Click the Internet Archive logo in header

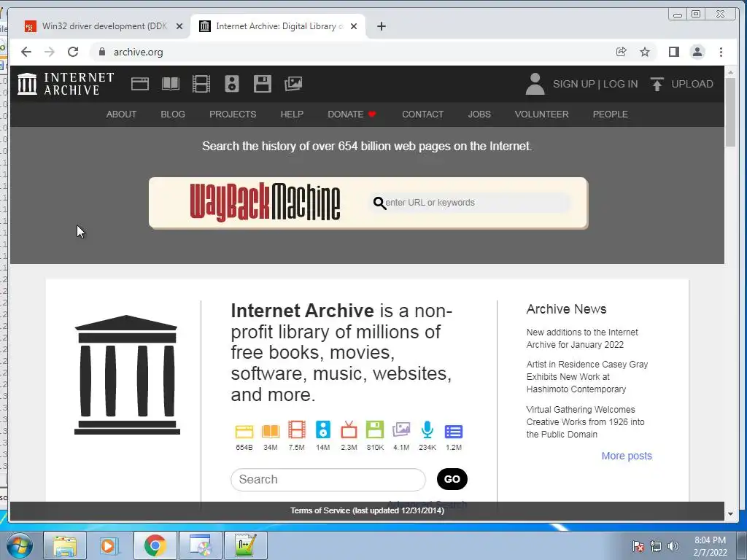66,84
